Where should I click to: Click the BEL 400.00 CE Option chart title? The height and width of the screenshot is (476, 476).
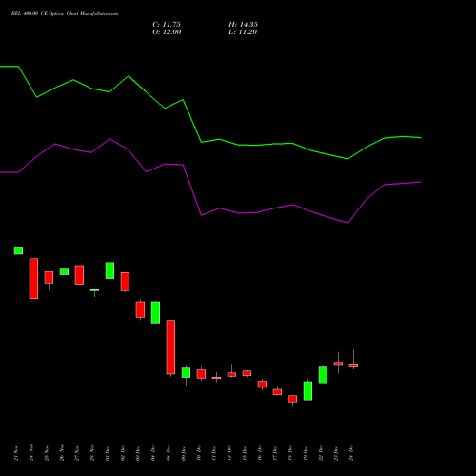click(x=65, y=14)
